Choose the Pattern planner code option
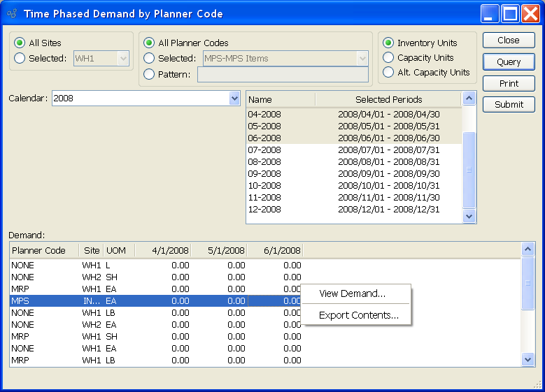Image resolution: width=545 pixels, height=392 pixels. (x=148, y=74)
